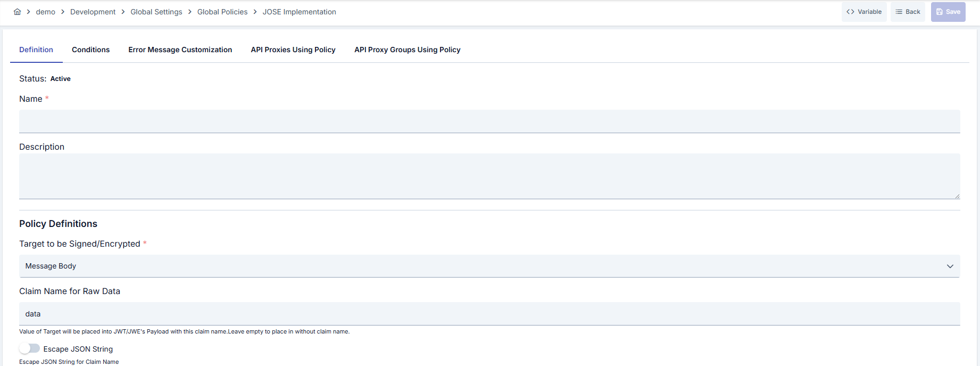The height and width of the screenshot is (366, 980).
Task: Open API Proxy Groups Using Policy tab
Action: [408, 50]
